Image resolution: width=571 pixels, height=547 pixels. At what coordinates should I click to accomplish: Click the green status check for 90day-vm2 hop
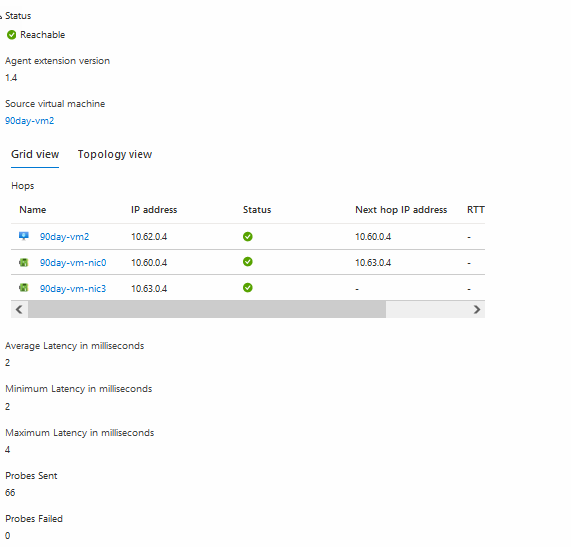248,237
